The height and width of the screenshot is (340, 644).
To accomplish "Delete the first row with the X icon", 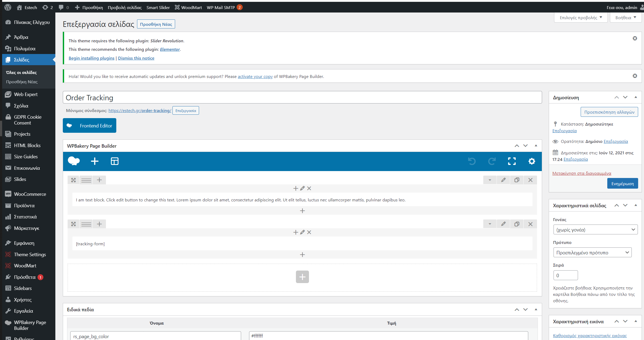I will pos(530,180).
